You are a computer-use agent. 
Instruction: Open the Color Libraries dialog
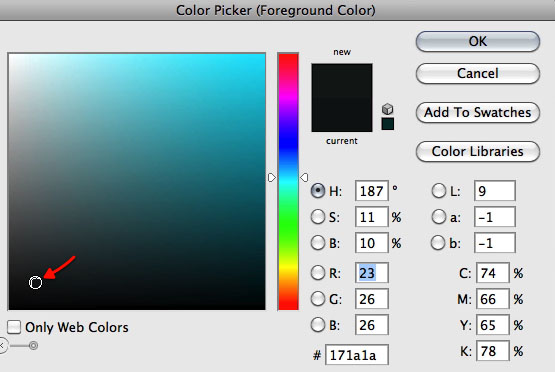(x=478, y=151)
